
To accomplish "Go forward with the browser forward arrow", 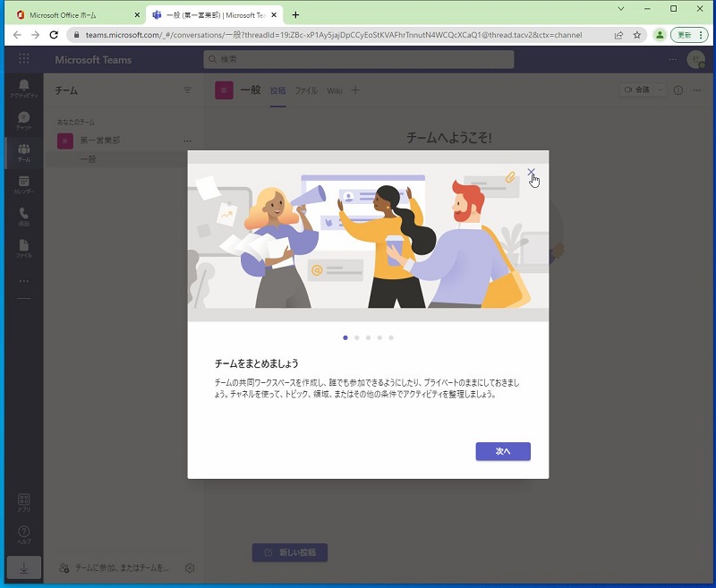I will (x=35, y=35).
